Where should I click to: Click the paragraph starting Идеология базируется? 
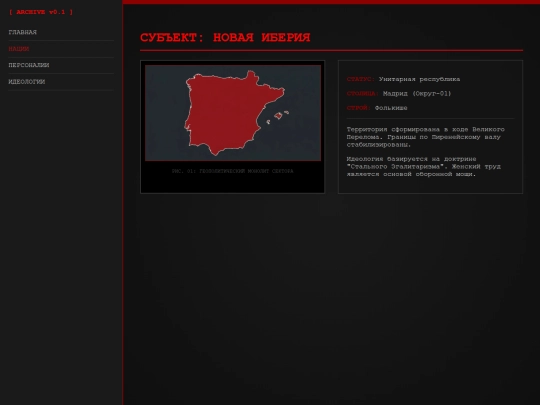[424, 167]
